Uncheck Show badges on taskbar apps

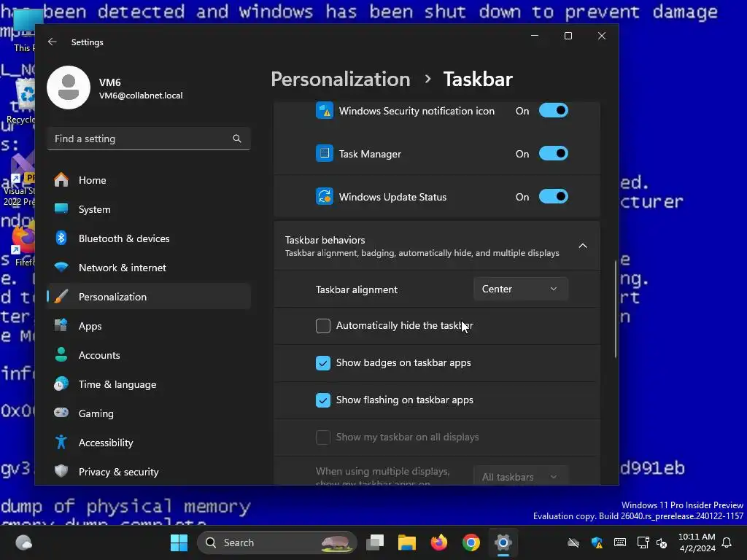click(x=323, y=363)
